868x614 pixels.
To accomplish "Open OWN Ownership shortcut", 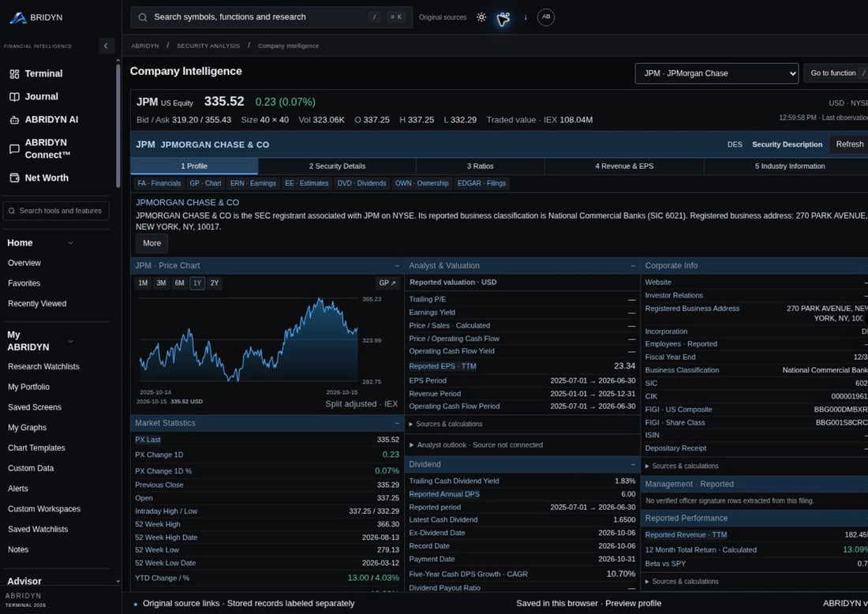I will click(x=422, y=183).
